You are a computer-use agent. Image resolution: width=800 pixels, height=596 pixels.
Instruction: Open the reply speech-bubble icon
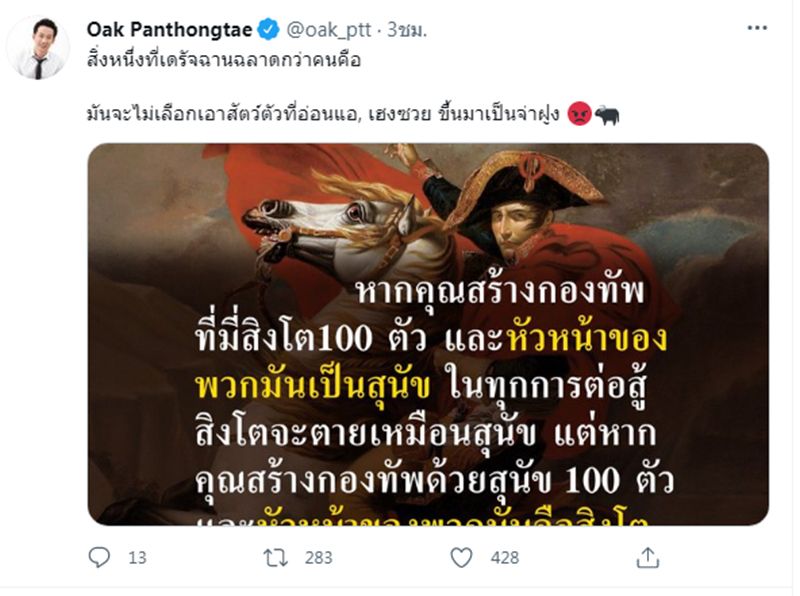99,557
